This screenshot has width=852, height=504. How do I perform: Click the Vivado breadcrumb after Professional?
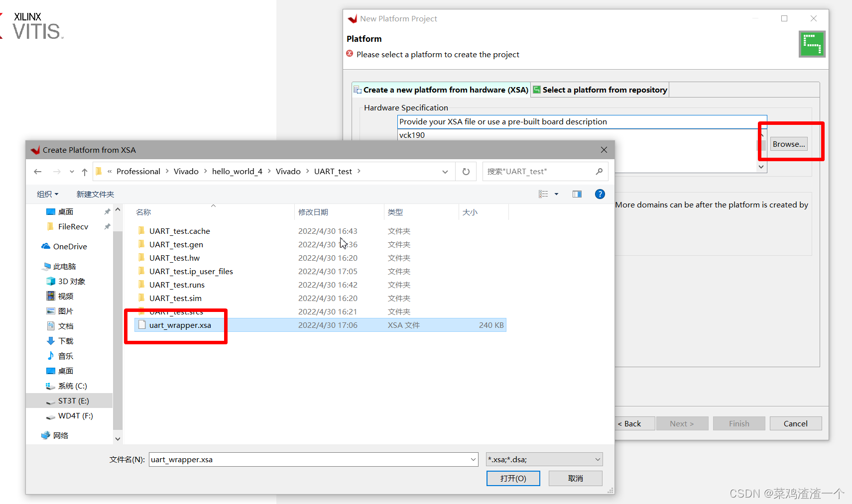click(x=186, y=171)
